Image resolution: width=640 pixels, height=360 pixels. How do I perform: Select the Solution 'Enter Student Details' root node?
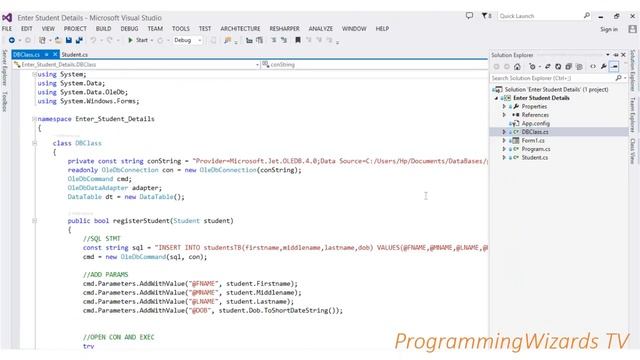click(556, 89)
